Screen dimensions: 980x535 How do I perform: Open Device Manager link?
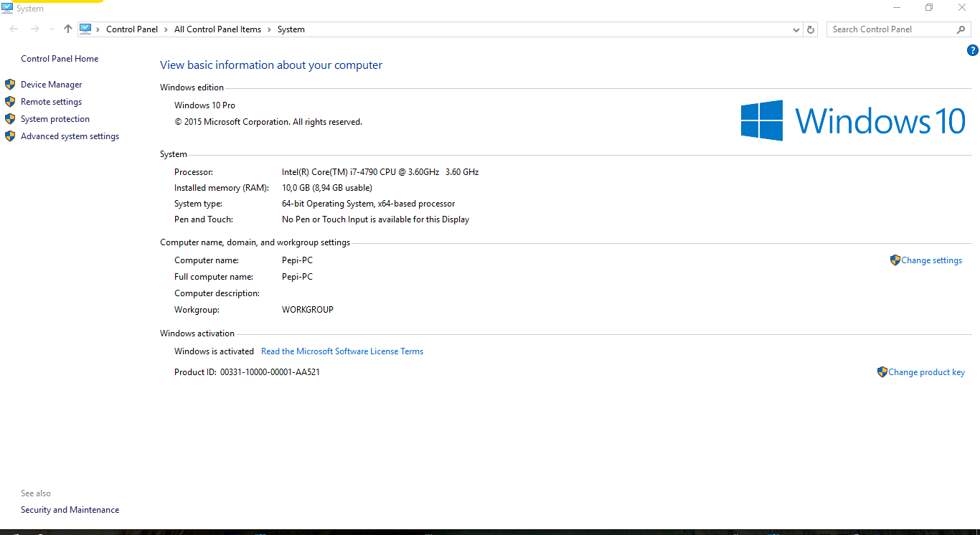(x=51, y=85)
